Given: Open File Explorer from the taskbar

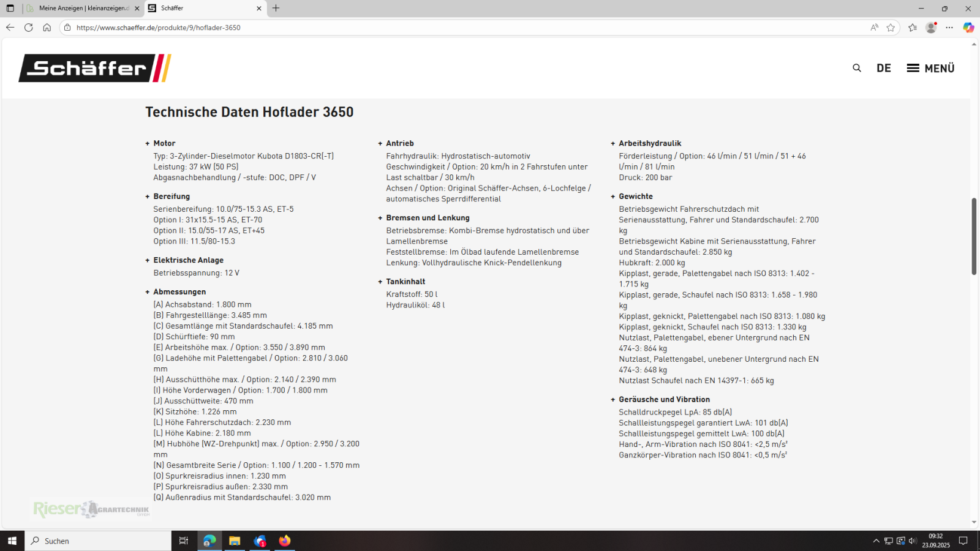Looking at the screenshot, I should coord(235,541).
